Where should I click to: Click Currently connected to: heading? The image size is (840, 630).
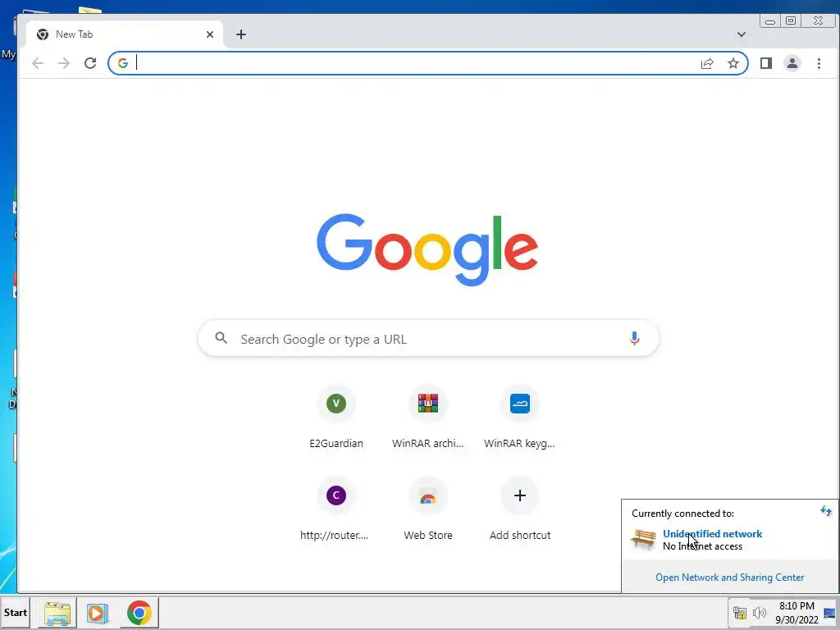[x=682, y=514]
